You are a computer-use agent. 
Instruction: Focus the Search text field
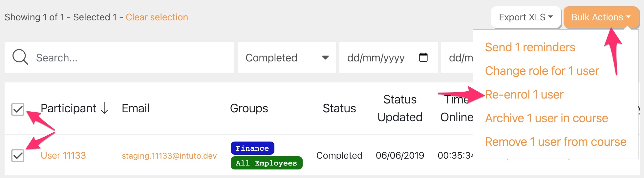click(x=131, y=57)
